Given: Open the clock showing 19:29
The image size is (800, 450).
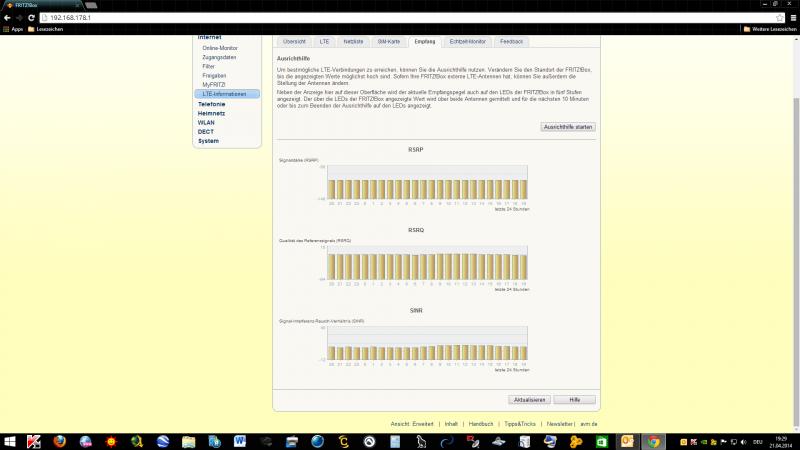Looking at the screenshot, I should point(781,442).
